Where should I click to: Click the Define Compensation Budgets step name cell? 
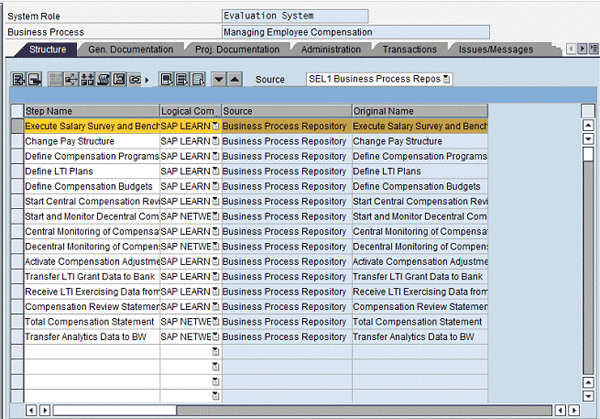pyautogui.click(x=90, y=187)
